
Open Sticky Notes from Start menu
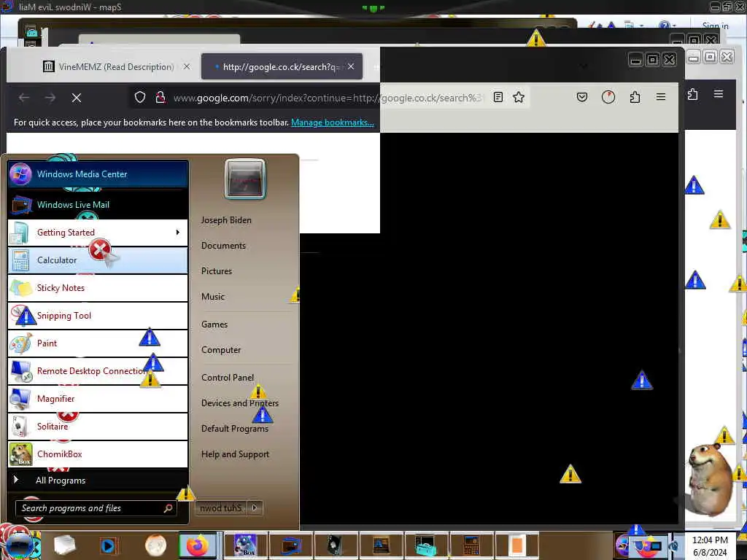[x=98, y=287]
